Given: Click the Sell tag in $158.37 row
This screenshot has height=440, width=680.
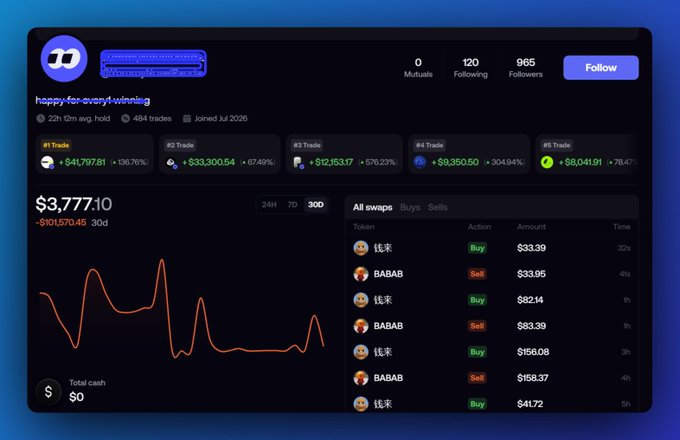Looking at the screenshot, I should 477,378.
